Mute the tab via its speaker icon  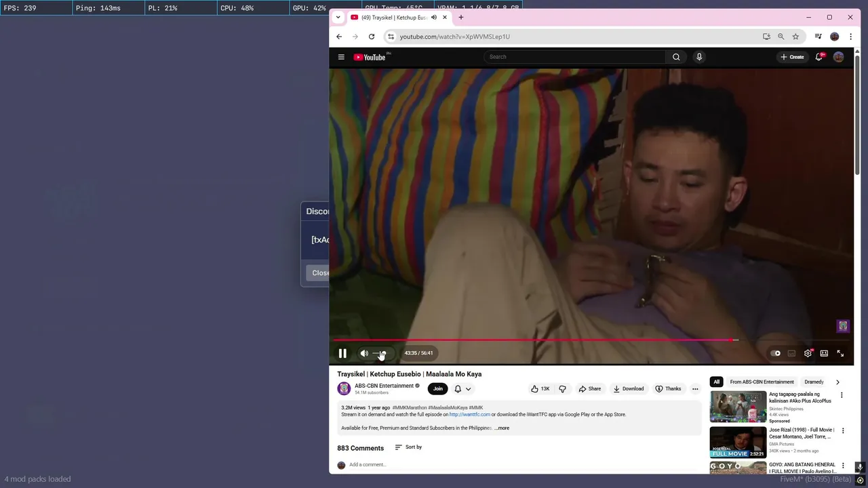433,17
